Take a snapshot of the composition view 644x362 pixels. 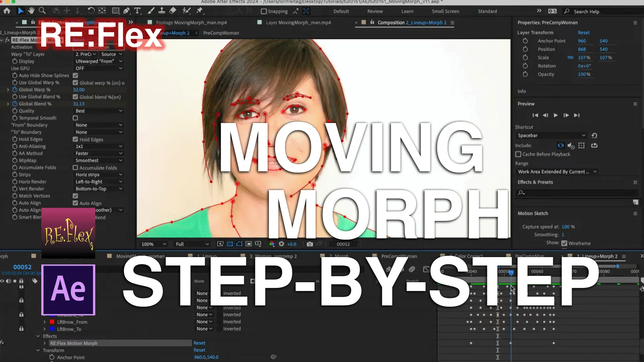tap(310, 244)
